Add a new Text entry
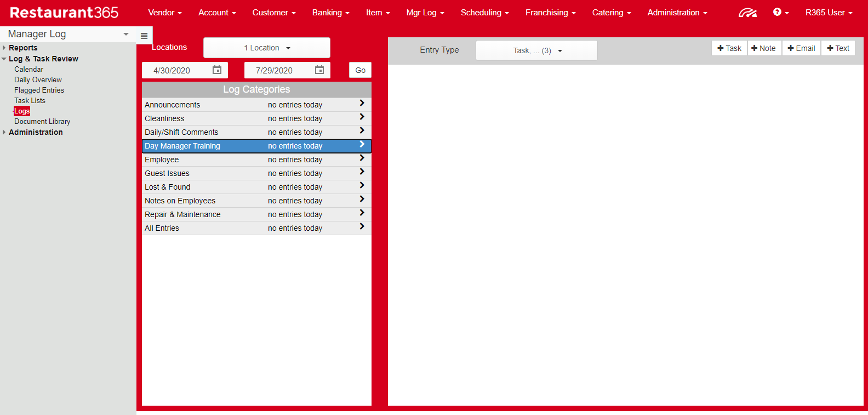Image resolution: width=868 pixels, height=415 pixels. (x=838, y=48)
